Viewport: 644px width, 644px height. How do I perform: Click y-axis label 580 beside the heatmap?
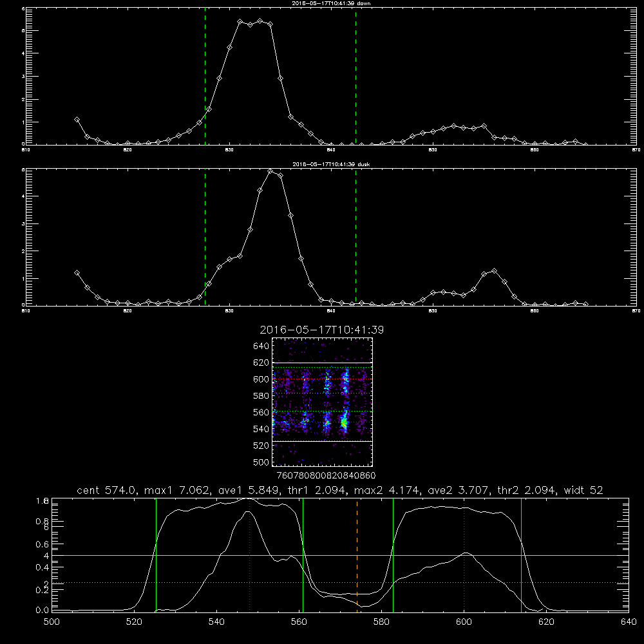tap(261, 396)
